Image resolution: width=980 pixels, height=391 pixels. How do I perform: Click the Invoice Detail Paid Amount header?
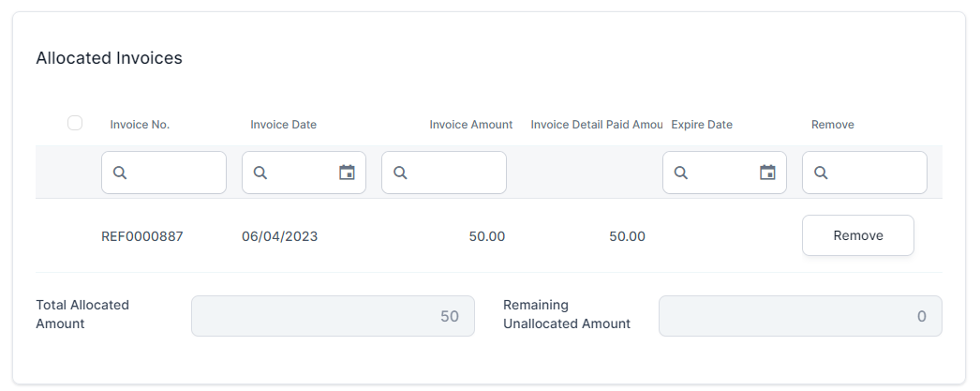(x=596, y=125)
